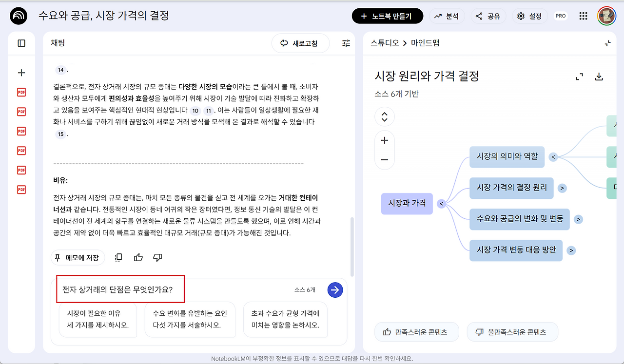624x364 pixels.
Task: Copy the chat response
Action: (118, 257)
